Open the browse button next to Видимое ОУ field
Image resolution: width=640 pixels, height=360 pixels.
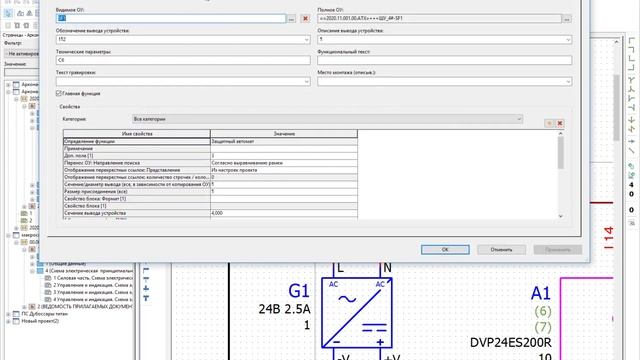291,18
